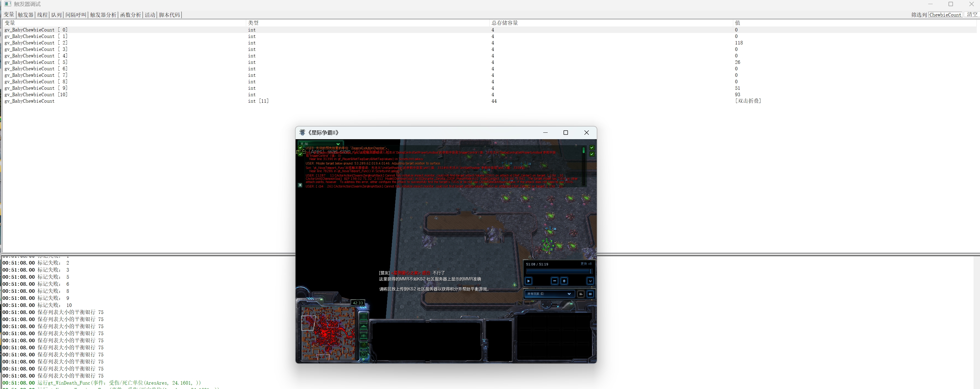Click the 清空 clear button
This screenshot has width=980, height=389.
(972, 14)
